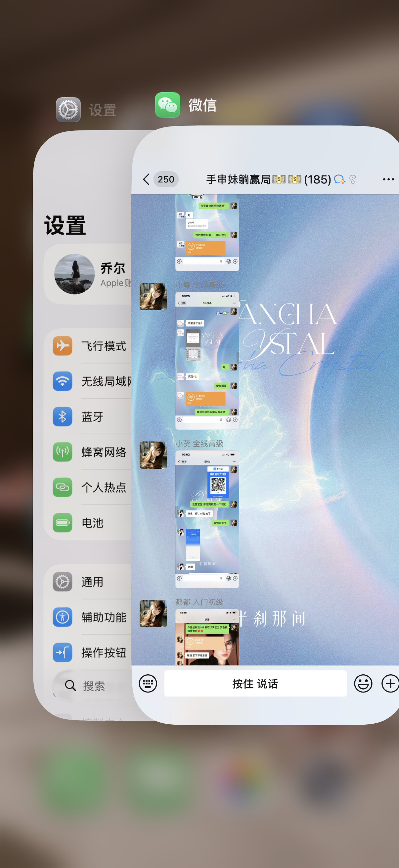Open the bottom screenshot from 都都 入门初级
This screenshot has height=868, width=399.
click(x=207, y=637)
